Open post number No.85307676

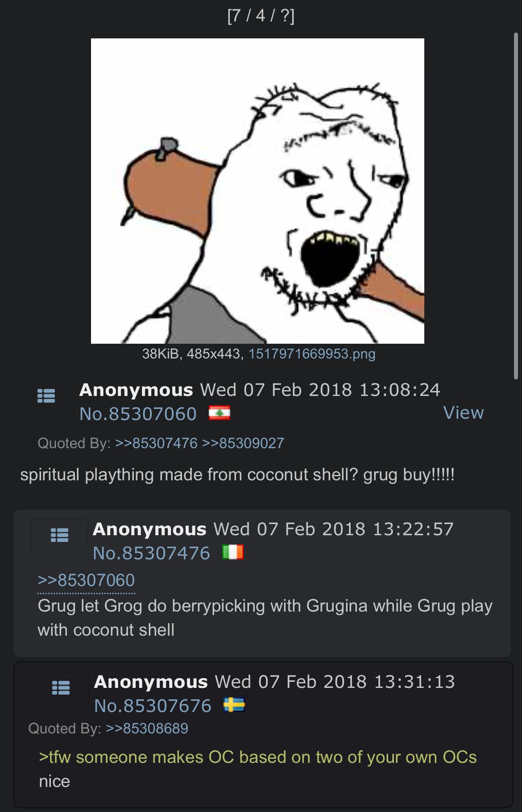coord(153,706)
